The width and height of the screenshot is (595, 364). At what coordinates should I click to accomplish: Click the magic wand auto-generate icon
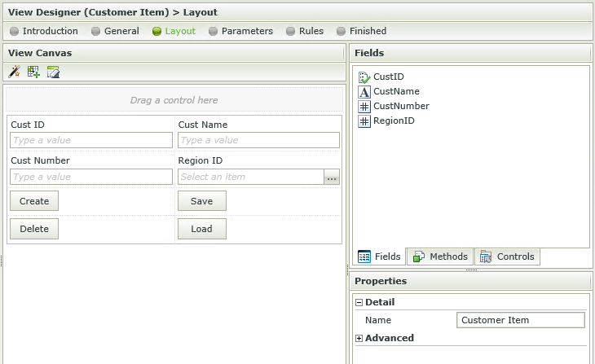click(x=15, y=72)
